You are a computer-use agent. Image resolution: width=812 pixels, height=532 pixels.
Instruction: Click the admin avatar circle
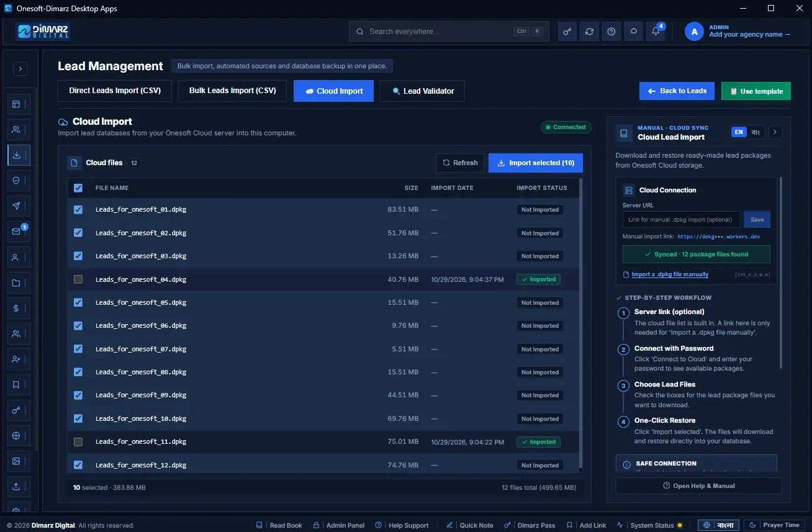(x=694, y=32)
